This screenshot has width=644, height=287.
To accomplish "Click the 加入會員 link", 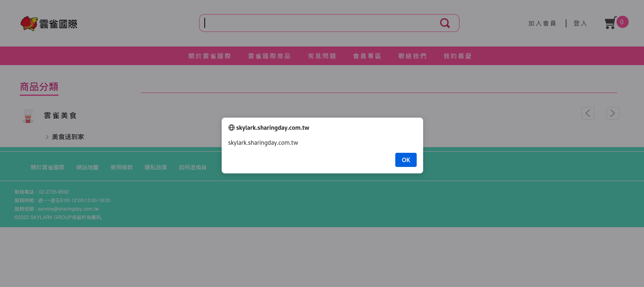I will coord(542,23).
